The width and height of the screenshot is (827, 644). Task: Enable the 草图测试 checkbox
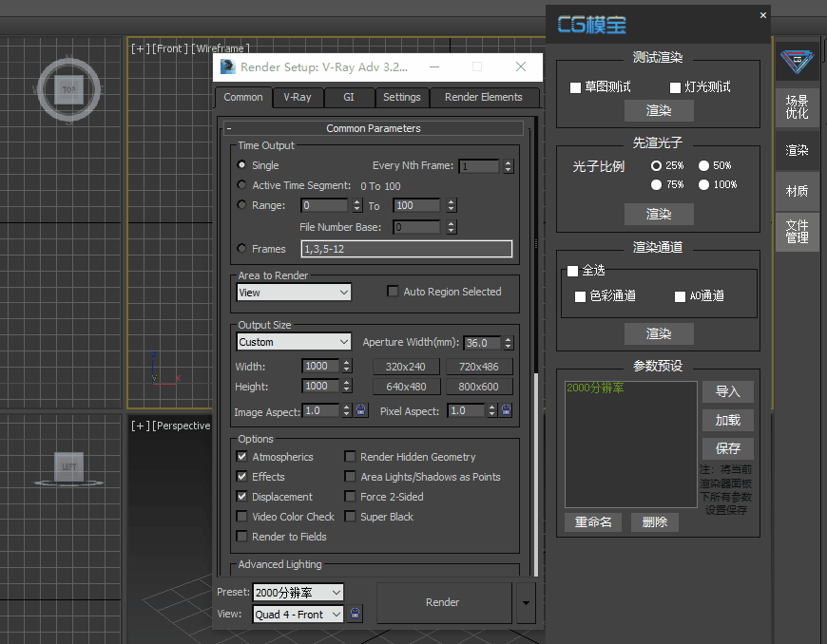click(576, 85)
